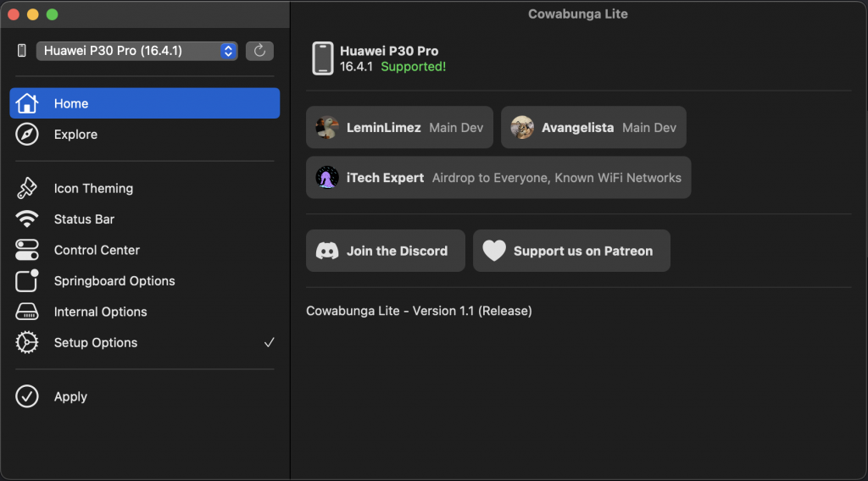
Task: Click the phone icon beside device selector
Action: tap(21, 51)
